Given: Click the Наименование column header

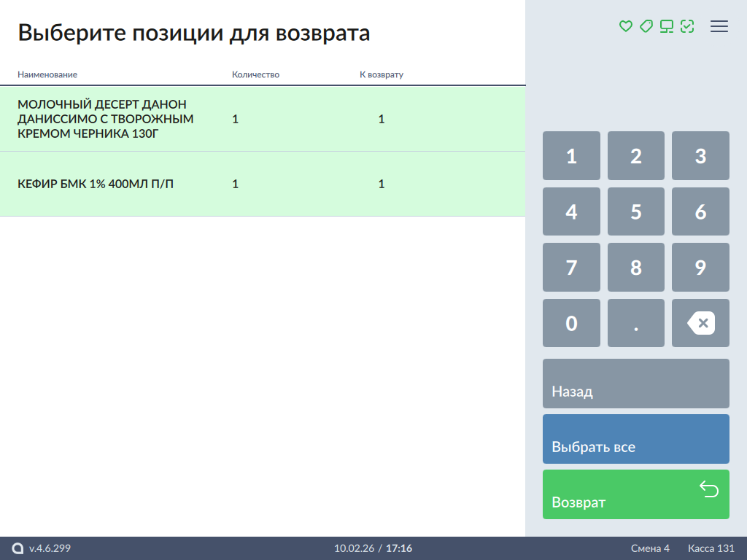Looking at the screenshot, I should pos(47,74).
